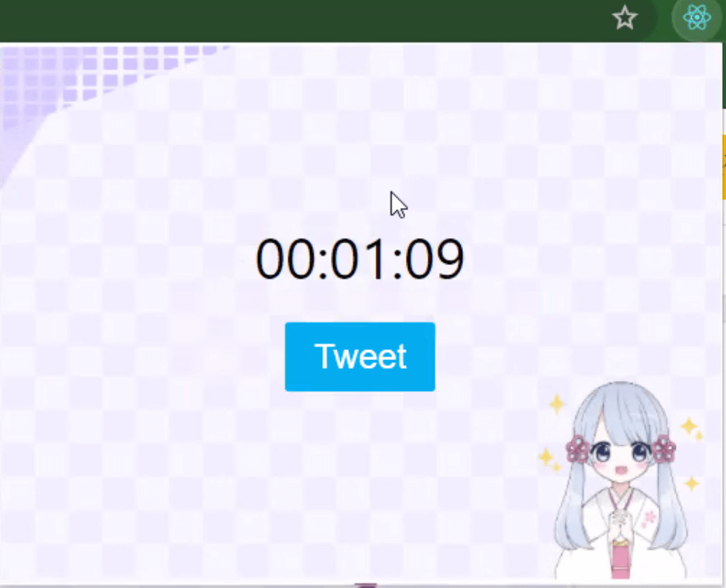Click the right pink flower hair ornament
This screenshot has width=726, height=588.
[x=664, y=449]
